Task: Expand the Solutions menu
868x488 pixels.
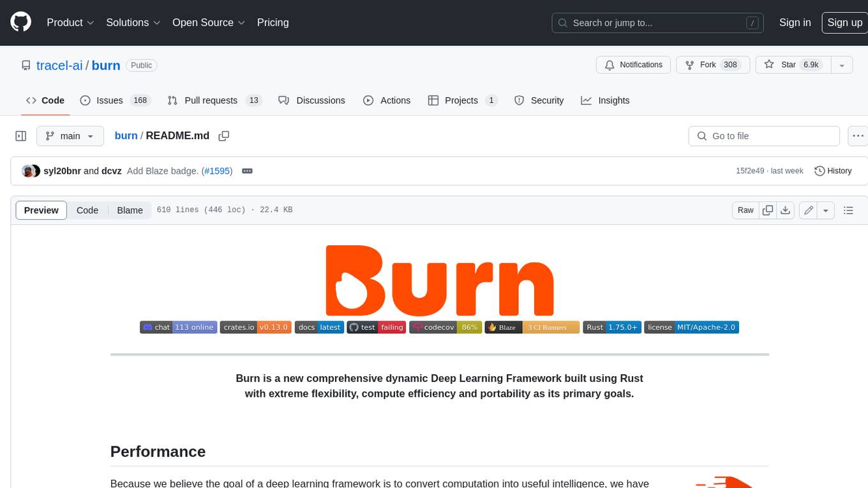Action: pos(133,22)
